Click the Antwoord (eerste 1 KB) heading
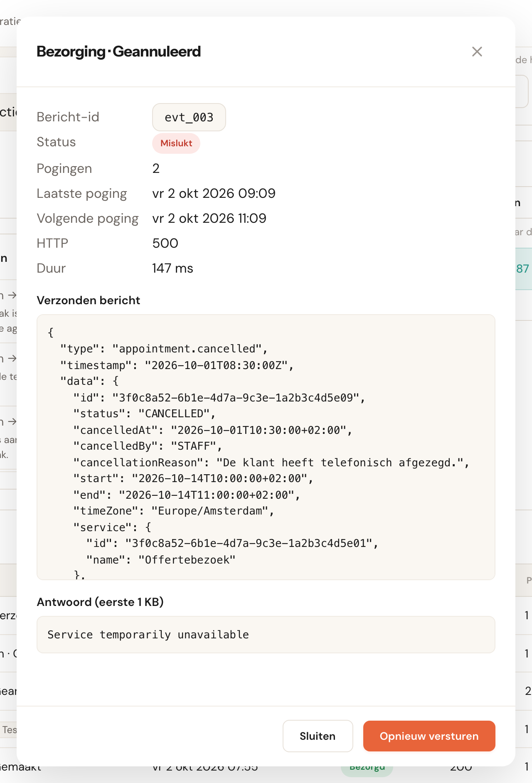This screenshot has height=783, width=532. click(x=100, y=602)
